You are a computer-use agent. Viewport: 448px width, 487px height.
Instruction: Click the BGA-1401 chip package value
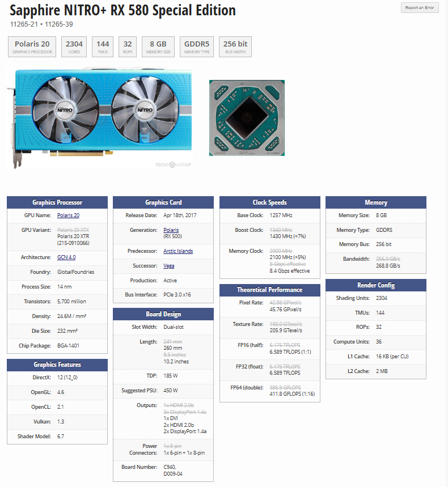point(68,346)
